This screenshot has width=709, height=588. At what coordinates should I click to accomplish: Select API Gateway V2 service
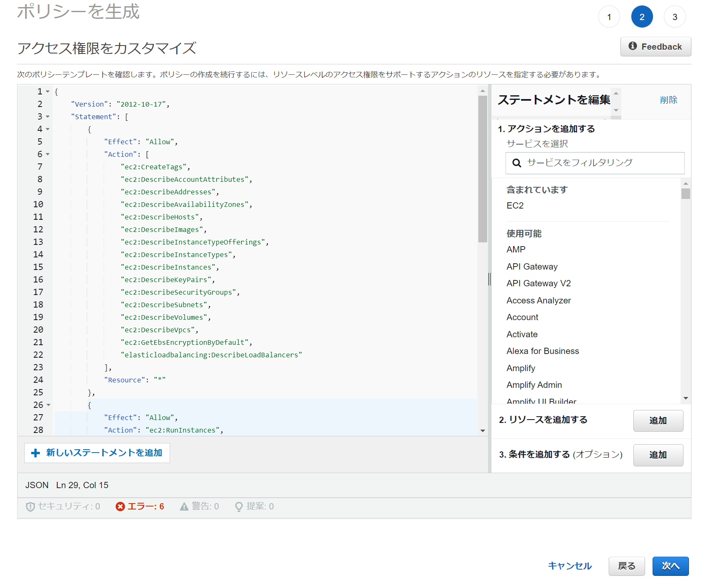click(x=539, y=283)
